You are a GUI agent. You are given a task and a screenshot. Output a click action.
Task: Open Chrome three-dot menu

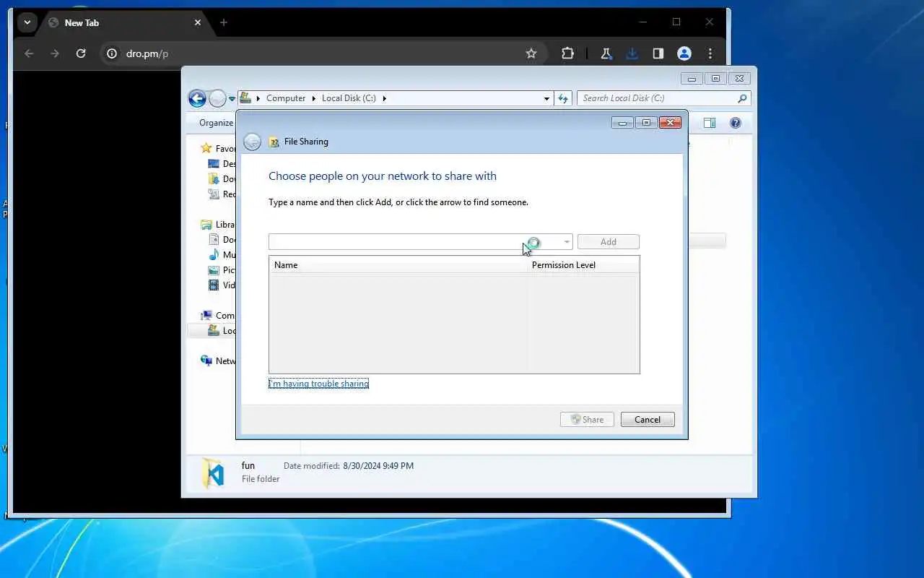710,53
